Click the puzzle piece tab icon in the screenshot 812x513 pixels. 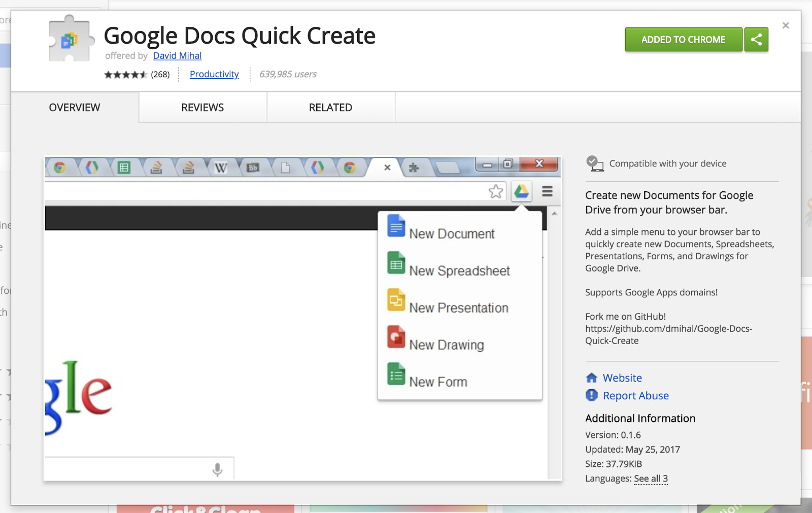414,167
